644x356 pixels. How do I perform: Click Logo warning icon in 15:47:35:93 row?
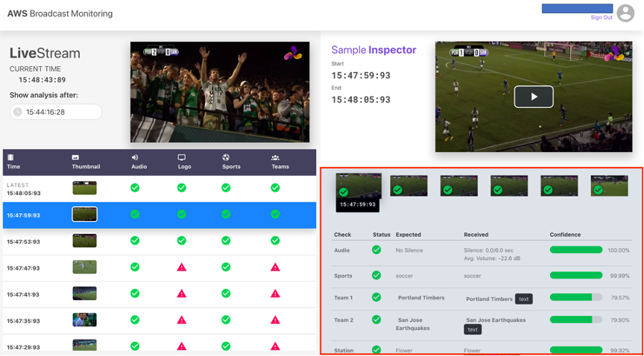(182, 320)
